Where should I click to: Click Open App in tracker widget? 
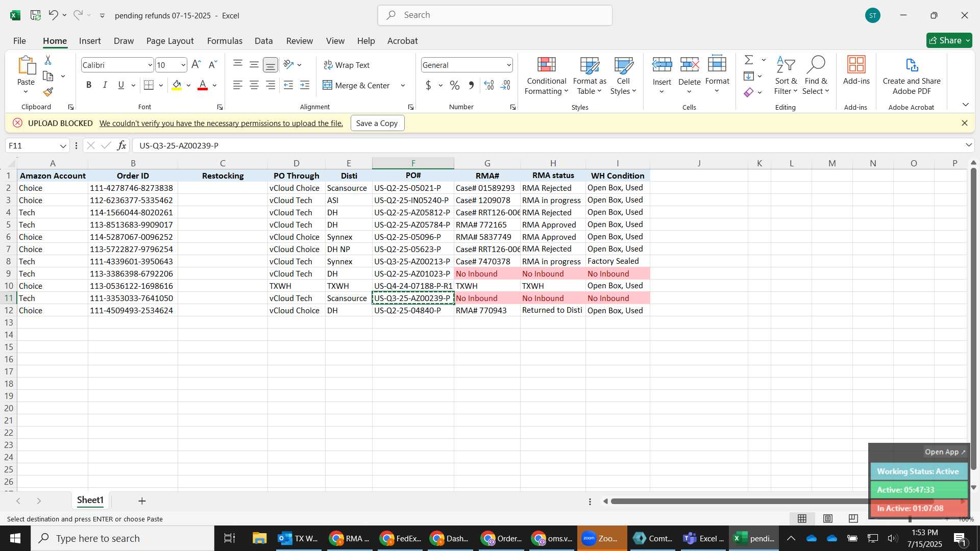coord(945,452)
